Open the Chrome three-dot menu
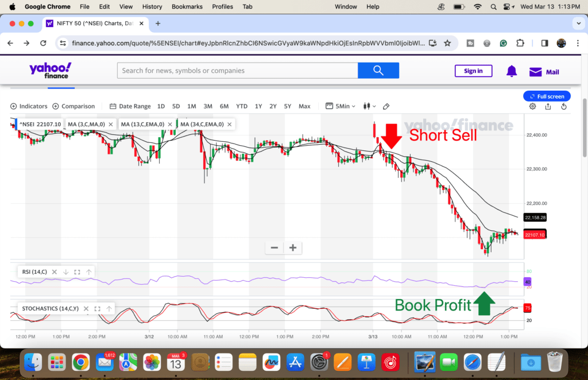588x380 pixels. click(578, 43)
